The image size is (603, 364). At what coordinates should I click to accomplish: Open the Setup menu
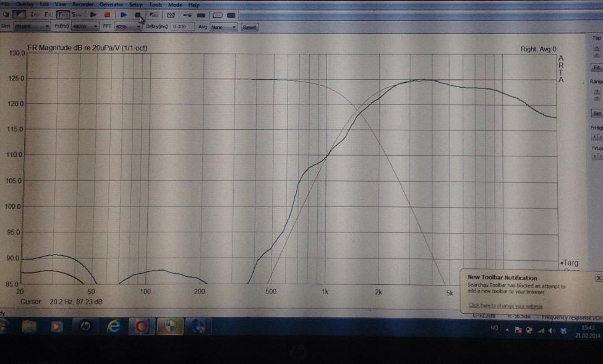tap(135, 4)
